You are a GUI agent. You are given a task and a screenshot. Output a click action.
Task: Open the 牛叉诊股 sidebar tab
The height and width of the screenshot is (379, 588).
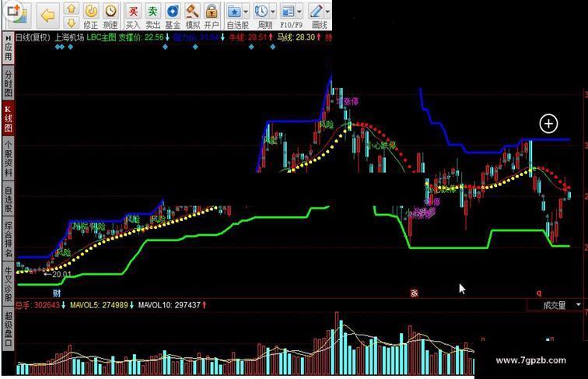(9, 283)
